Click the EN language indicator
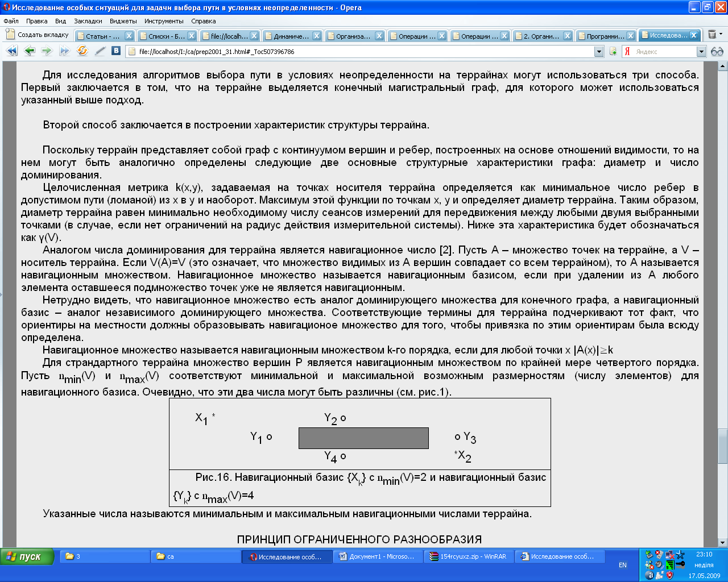The width and height of the screenshot is (728, 582). pyautogui.click(x=623, y=565)
